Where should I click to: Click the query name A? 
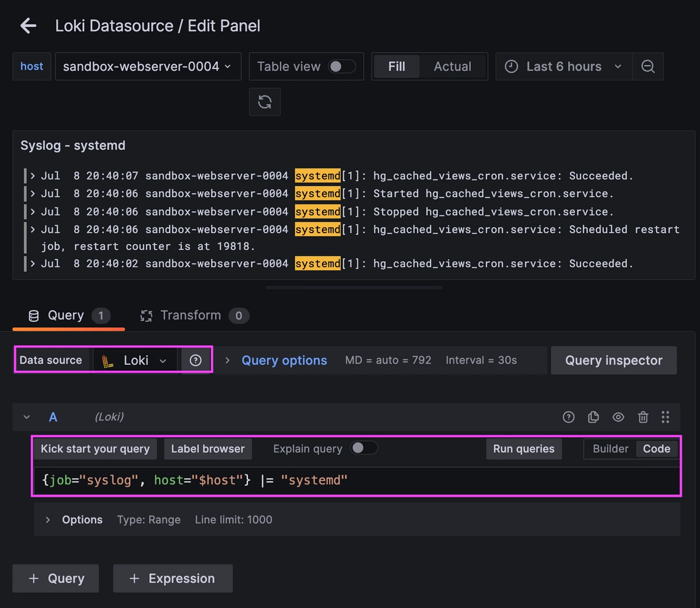53,417
